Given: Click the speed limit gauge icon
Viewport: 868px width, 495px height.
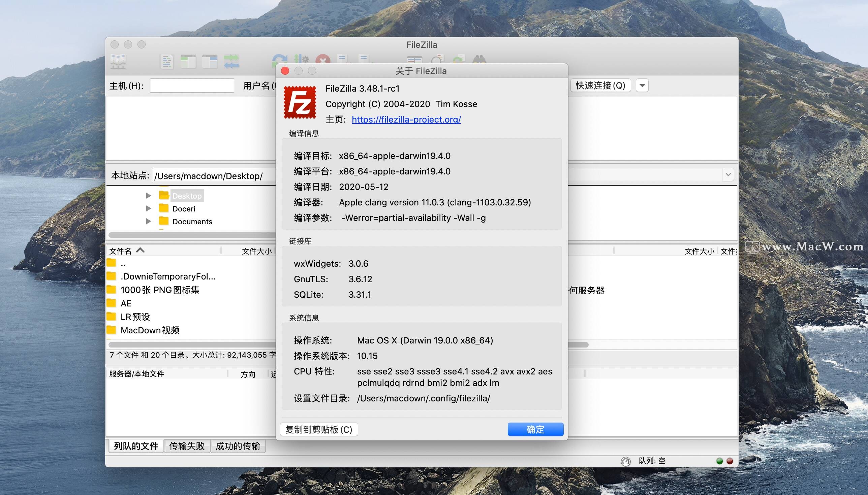Looking at the screenshot, I should click(625, 461).
